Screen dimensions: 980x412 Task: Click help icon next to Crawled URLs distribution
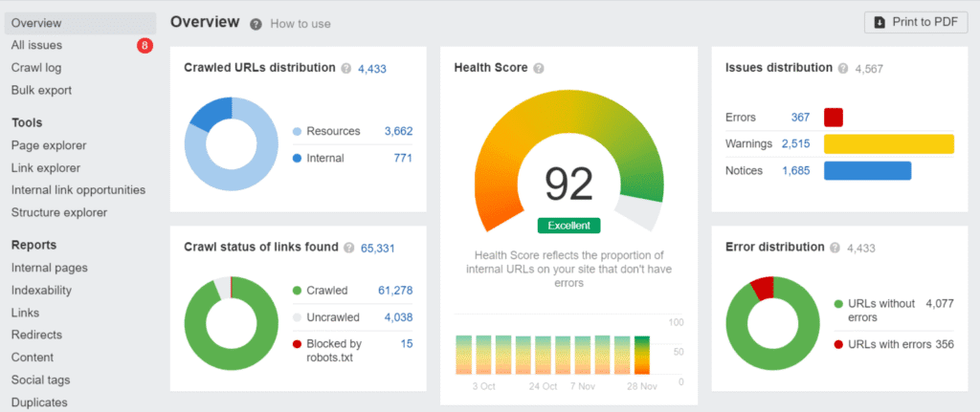click(346, 69)
